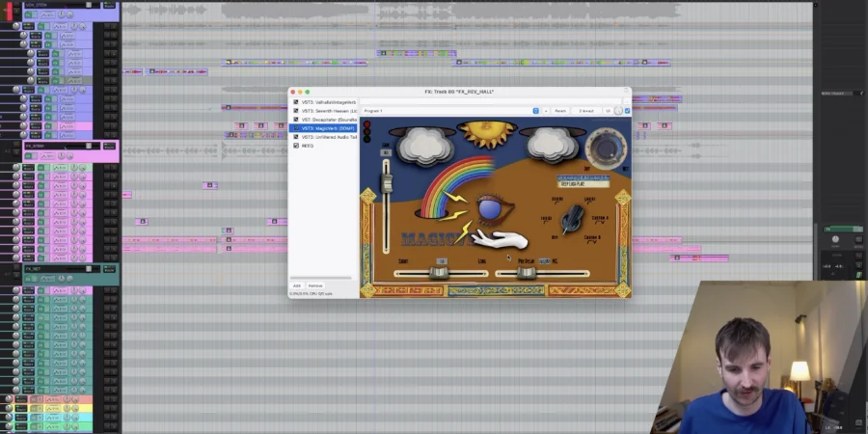Click the Add button in FX window
Screen dimensions: 868x434
click(297, 285)
